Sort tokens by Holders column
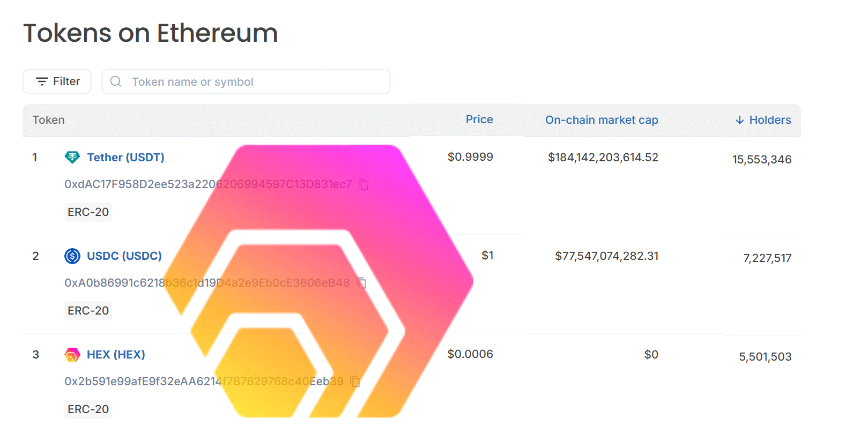This screenshot has height=426, width=868. tap(770, 120)
